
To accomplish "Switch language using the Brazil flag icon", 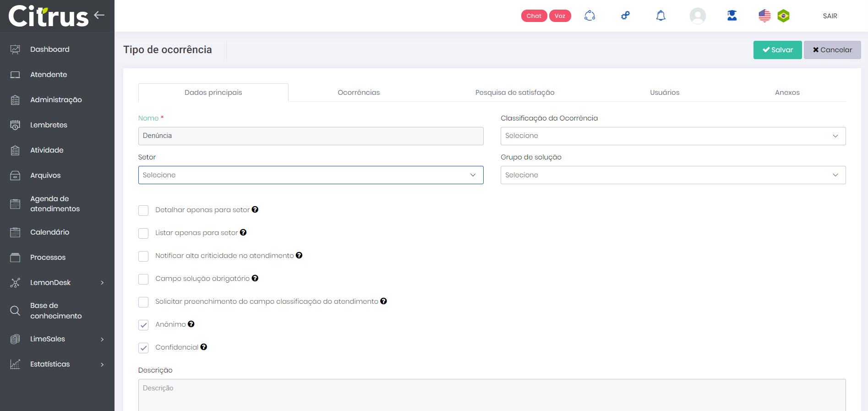I will (x=783, y=16).
